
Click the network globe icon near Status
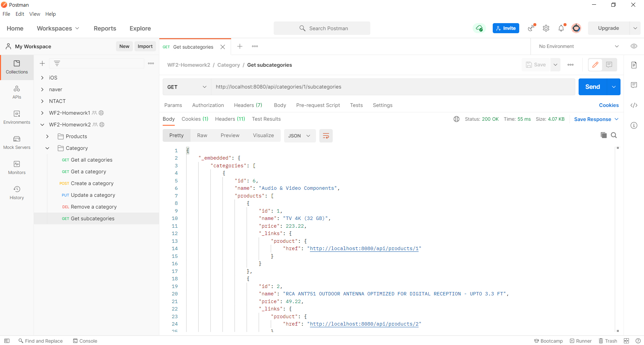[457, 119]
